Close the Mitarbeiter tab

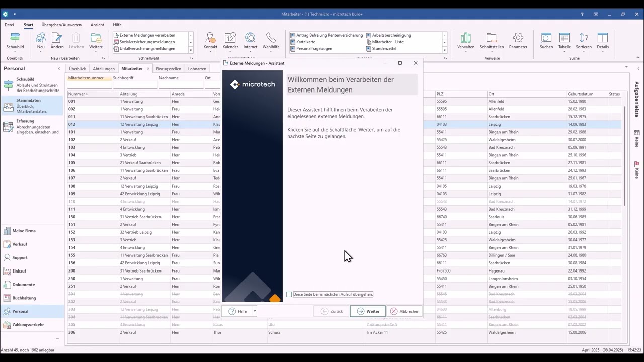pyautogui.click(x=148, y=69)
